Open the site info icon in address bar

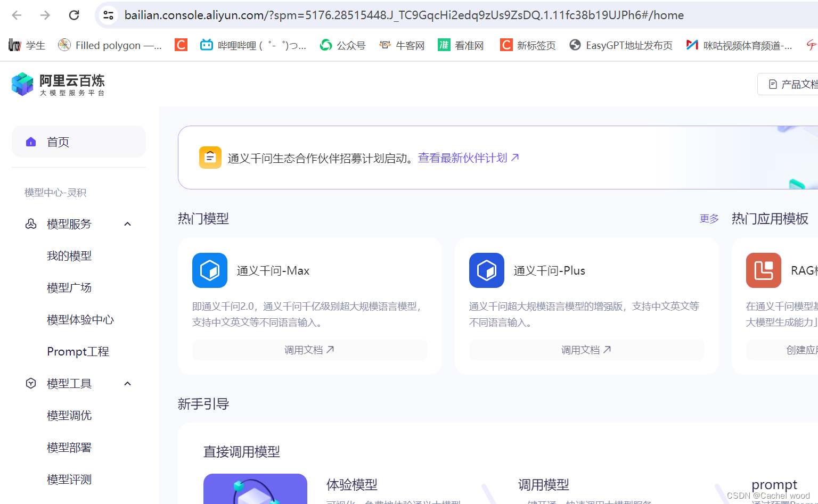pos(109,15)
